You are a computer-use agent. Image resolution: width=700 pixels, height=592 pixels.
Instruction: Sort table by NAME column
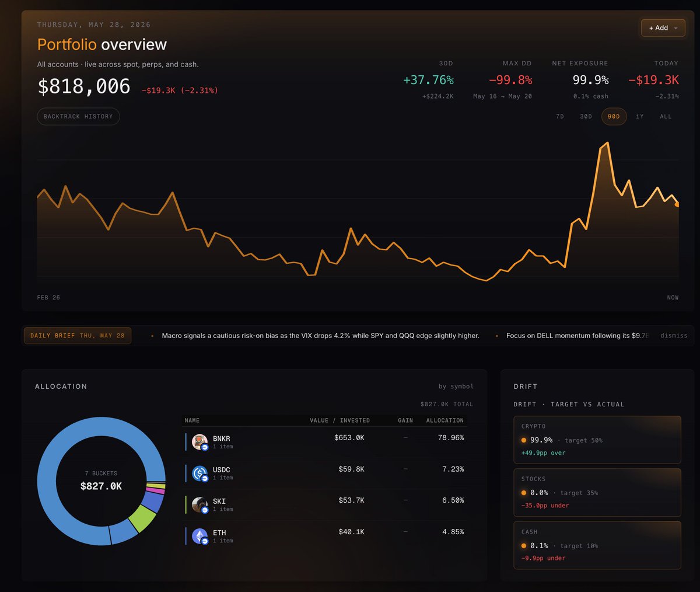coord(192,420)
